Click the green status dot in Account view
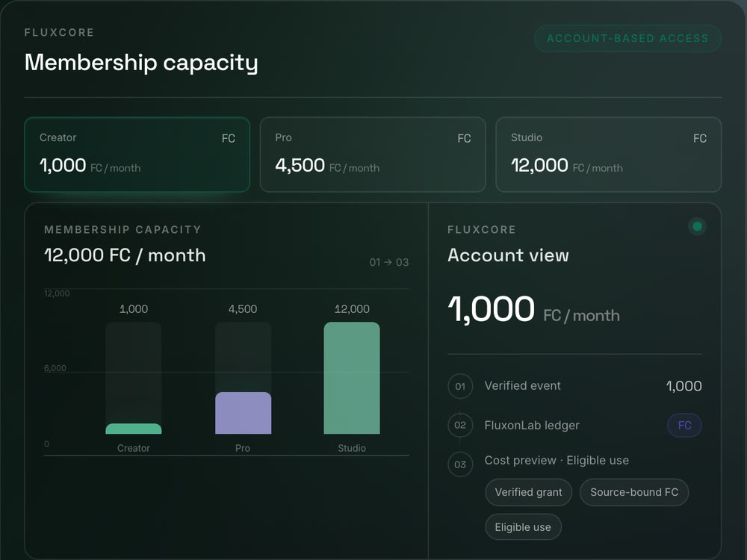The width and height of the screenshot is (747, 560). [x=697, y=226]
